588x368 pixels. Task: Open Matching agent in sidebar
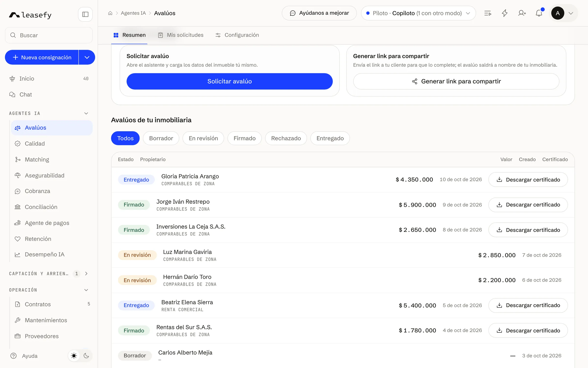52,159
